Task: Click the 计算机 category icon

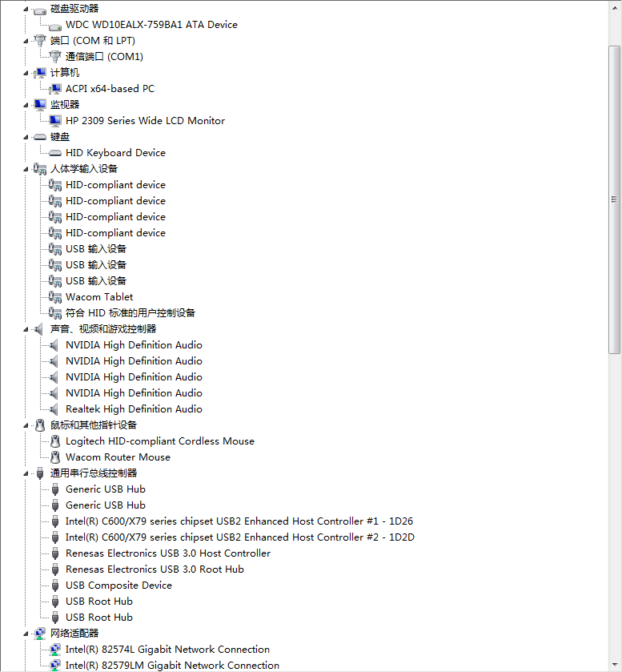Action: point(40,73)
